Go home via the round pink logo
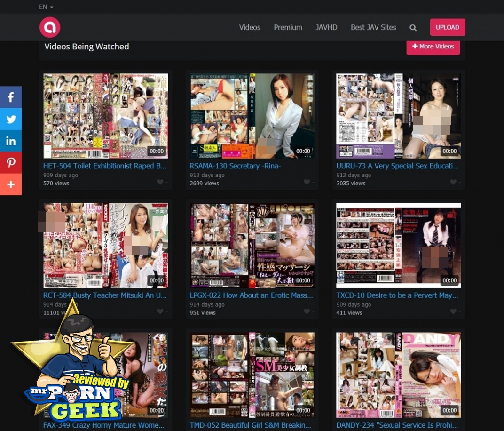Viewport: 504px width, 431px height. coord(50,27)
